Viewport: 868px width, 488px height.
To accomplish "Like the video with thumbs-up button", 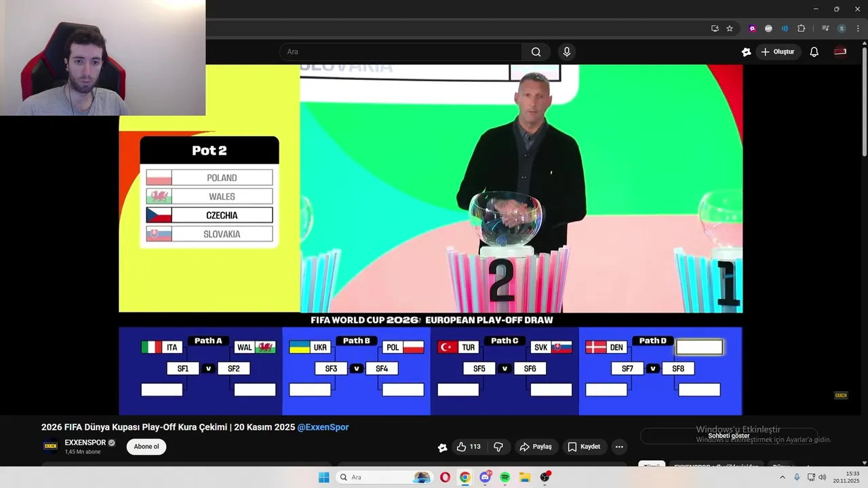I will tap(469, 447).
